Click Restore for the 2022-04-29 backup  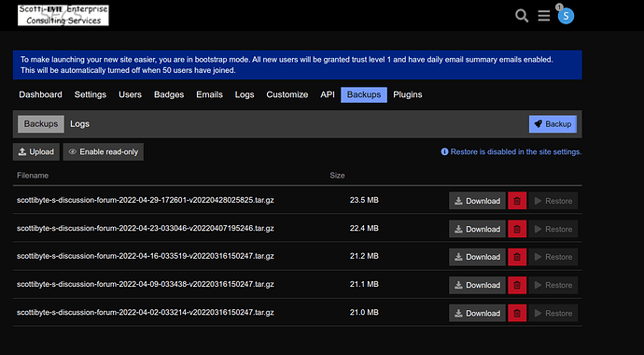point(553,201)
